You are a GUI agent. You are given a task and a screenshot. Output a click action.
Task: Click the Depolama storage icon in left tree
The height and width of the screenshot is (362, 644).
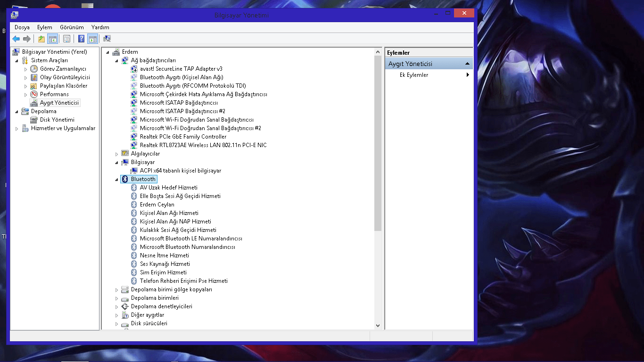click(x=25, y=111)
